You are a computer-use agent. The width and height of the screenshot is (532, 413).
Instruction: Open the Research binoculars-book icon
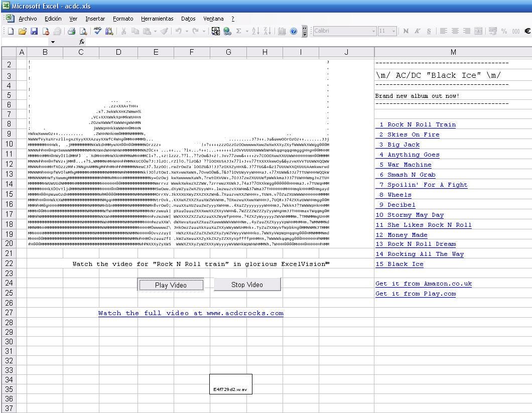point(109,31)
